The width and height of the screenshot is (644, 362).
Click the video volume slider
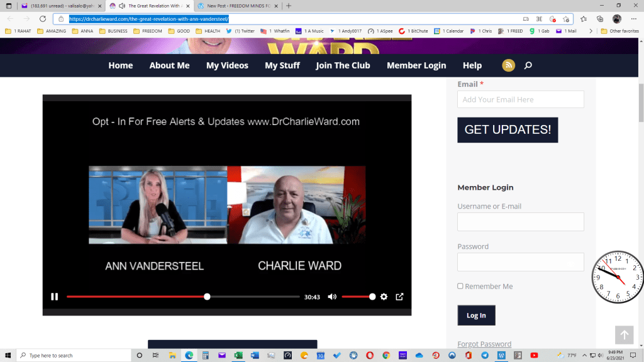tap(358, 297)
